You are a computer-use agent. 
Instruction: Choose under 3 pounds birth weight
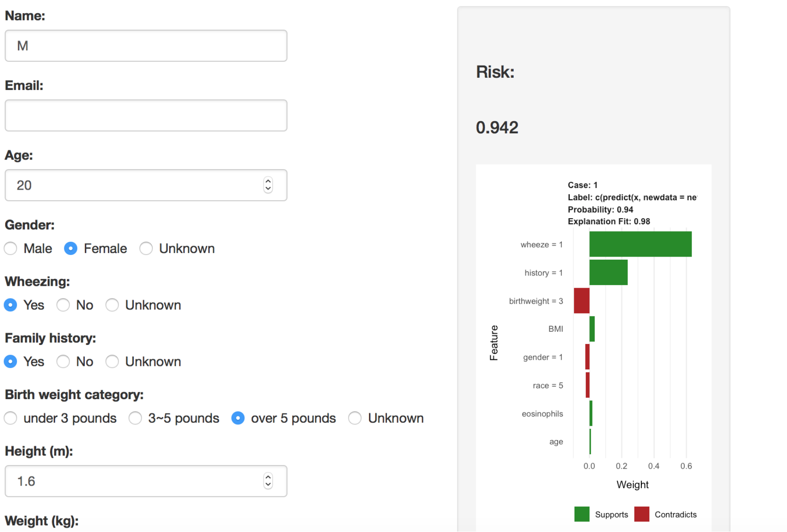point(10,418)
